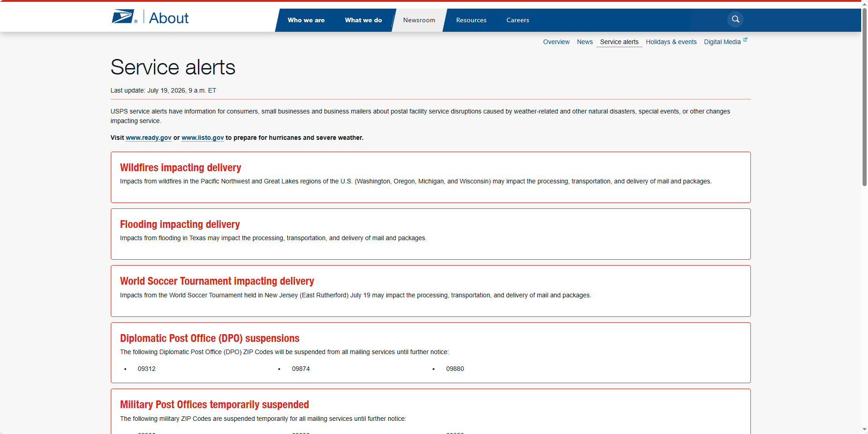Open the search magnifier icon
This screenshot has height=434, width=868.
pos(735,20)
